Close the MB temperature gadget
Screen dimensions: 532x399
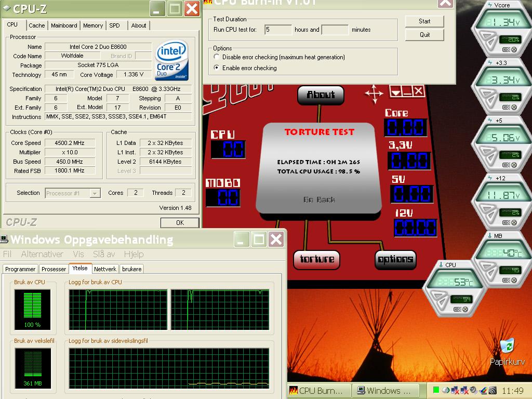(514, 280)
